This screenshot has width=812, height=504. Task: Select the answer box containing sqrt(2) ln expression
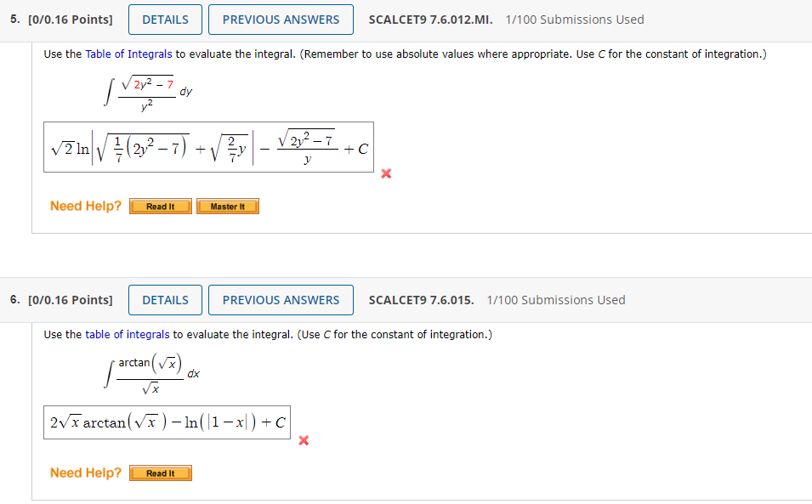(208, 147)
